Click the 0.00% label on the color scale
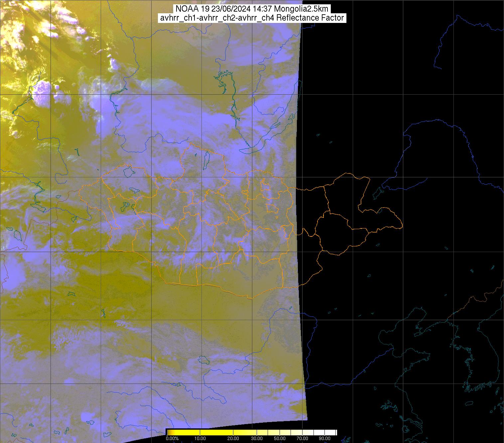This screenshot has width=504, height=443. pos(172,439)
